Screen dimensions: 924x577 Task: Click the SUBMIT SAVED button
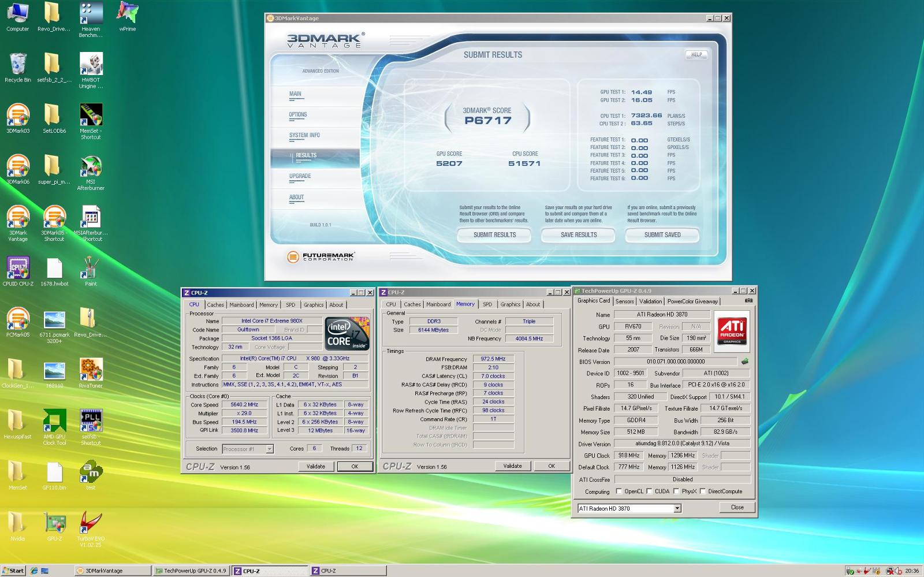click(662, 235)
